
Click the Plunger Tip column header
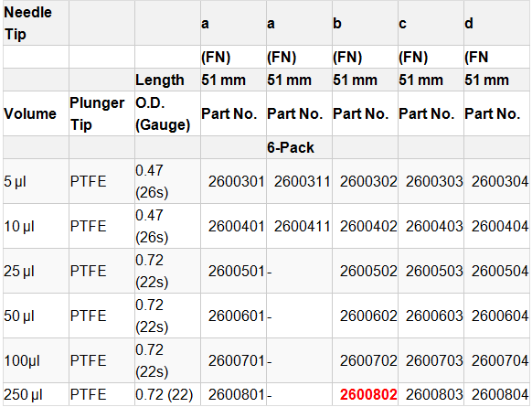(x=97, y=113)
